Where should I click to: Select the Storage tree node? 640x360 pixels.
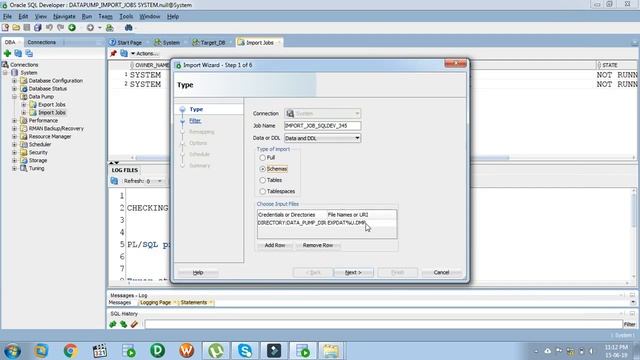(38, 160)
